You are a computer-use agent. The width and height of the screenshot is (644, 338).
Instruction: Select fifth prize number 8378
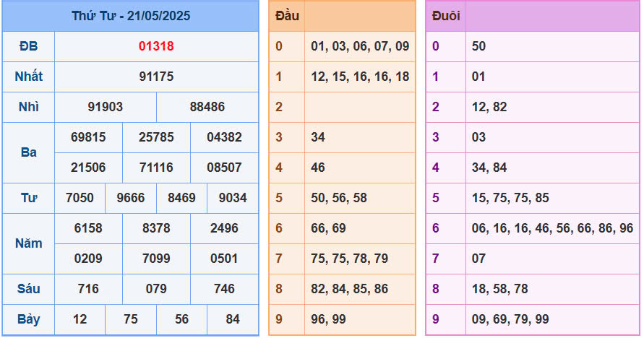(156, 228)
